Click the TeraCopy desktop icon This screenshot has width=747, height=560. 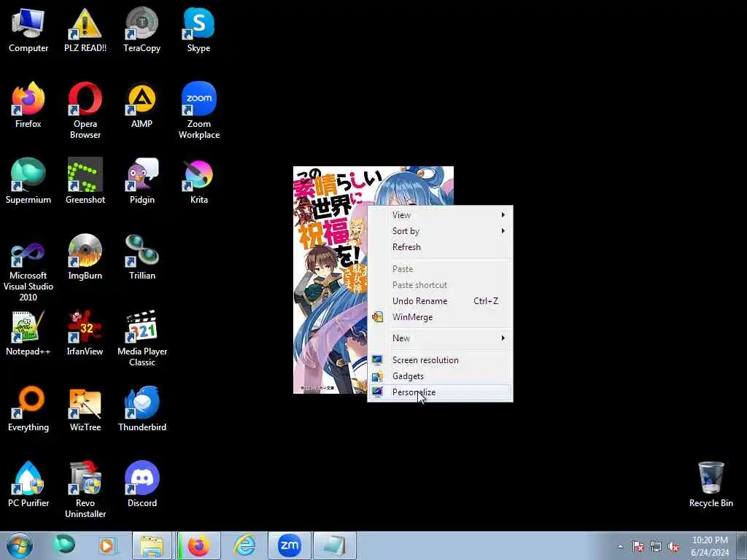[x=142, y=29]
